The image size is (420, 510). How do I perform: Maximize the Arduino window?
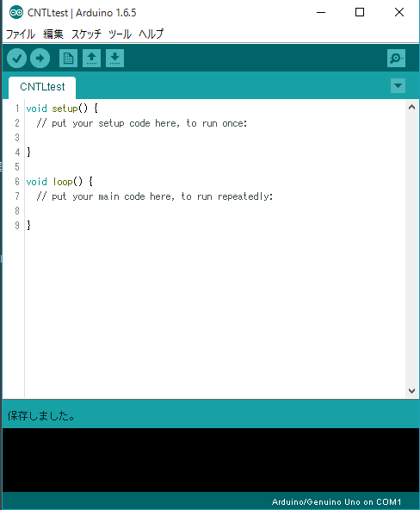pyautogui.click(x=360, y=12)
